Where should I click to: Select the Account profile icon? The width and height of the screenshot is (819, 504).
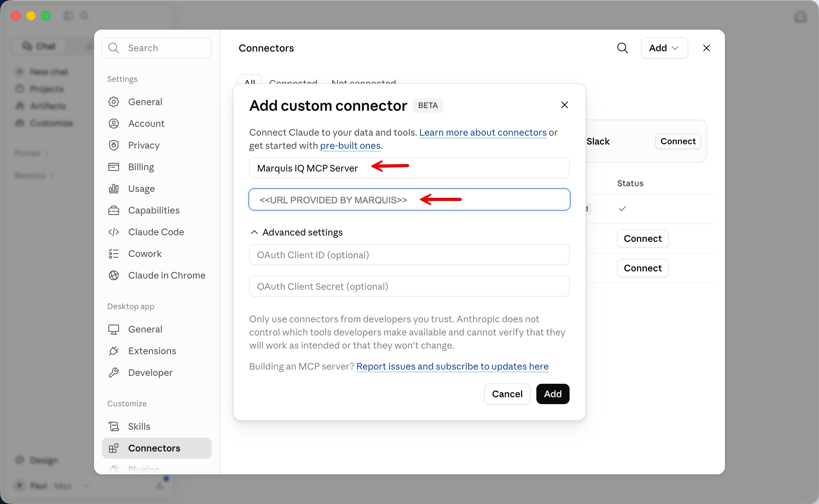114,124
